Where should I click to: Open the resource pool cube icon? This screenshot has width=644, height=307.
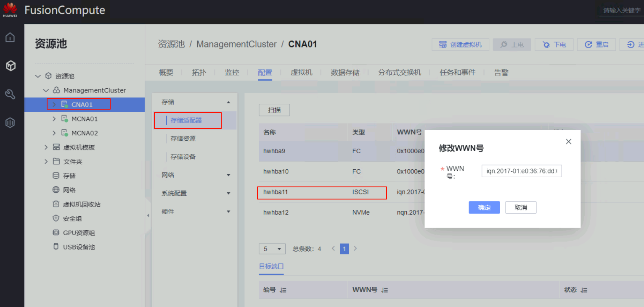point(10,66)
